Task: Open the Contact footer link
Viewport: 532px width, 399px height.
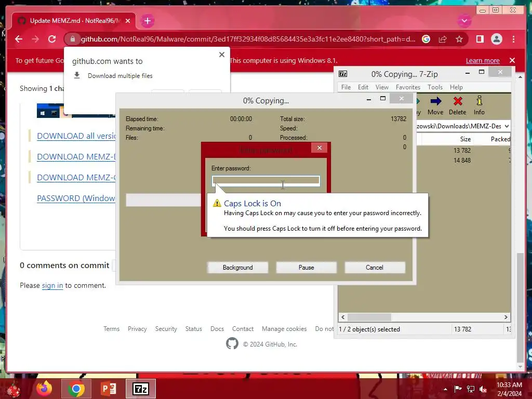Action: click(243, 329)
